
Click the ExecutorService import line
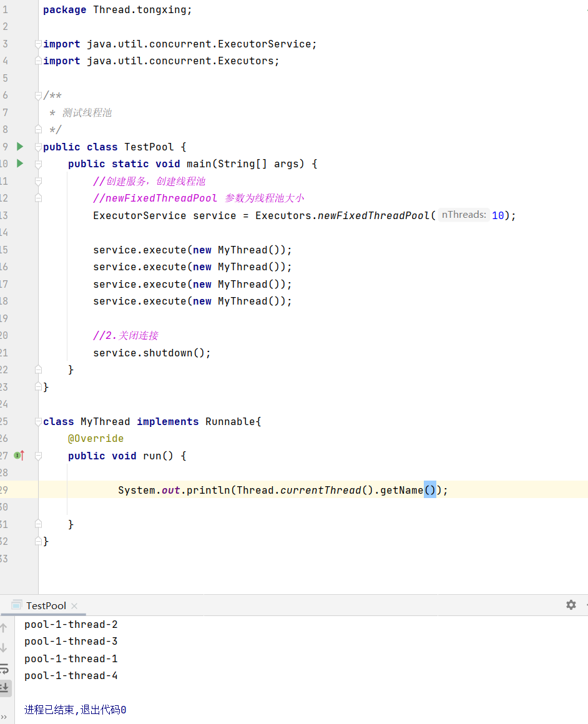pos(180,44)
